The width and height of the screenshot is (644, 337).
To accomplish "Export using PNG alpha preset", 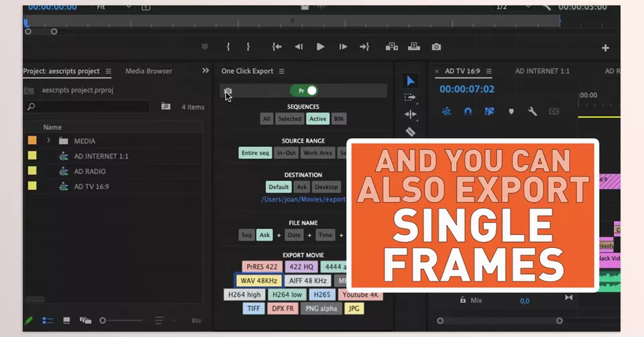I will coord(321,309).
